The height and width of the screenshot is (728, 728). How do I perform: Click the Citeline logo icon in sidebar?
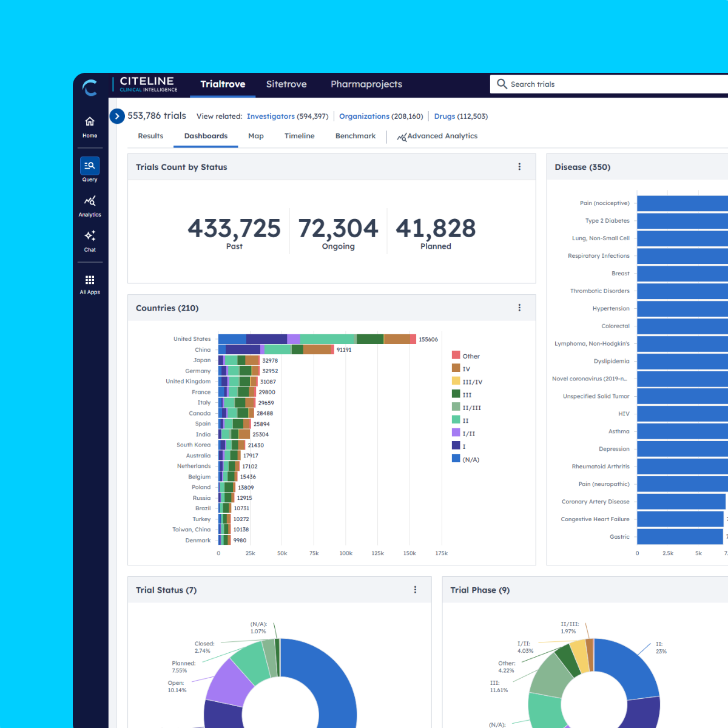pos(90,88)
